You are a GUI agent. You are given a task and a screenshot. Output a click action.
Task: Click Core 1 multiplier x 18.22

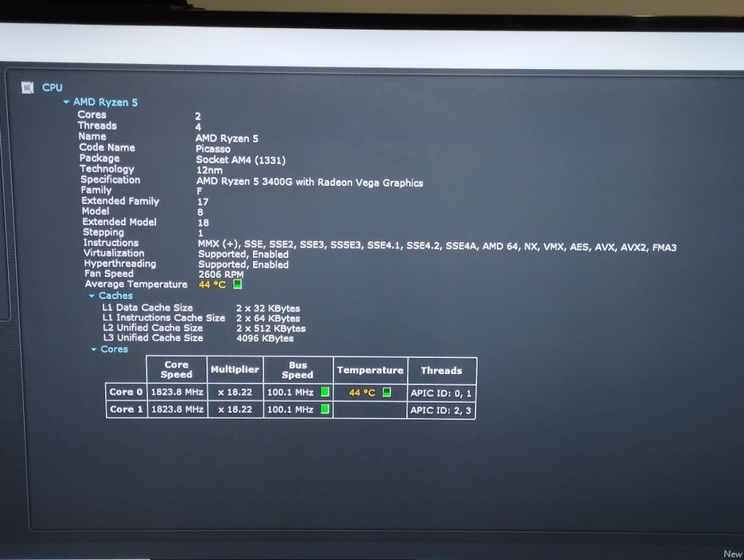point(235,409)
